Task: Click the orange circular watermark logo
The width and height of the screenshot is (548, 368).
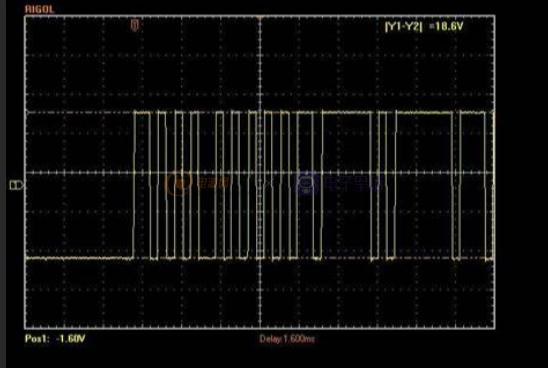Action: (179, 183)
